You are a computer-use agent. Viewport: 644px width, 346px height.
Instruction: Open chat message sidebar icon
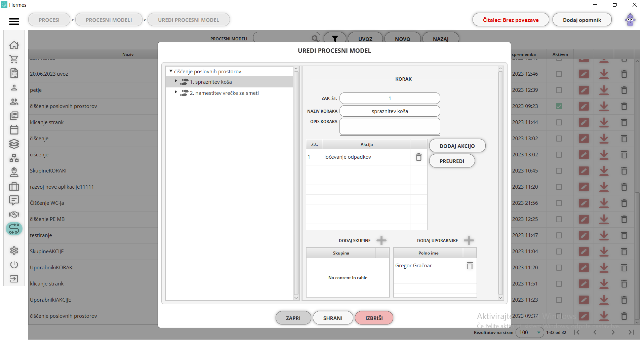[14, 200]
